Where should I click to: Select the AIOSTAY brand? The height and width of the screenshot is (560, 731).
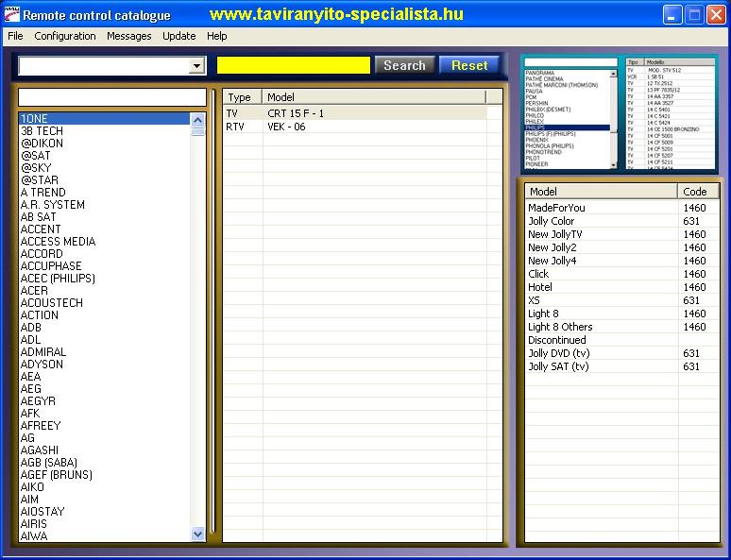[105, 512]
